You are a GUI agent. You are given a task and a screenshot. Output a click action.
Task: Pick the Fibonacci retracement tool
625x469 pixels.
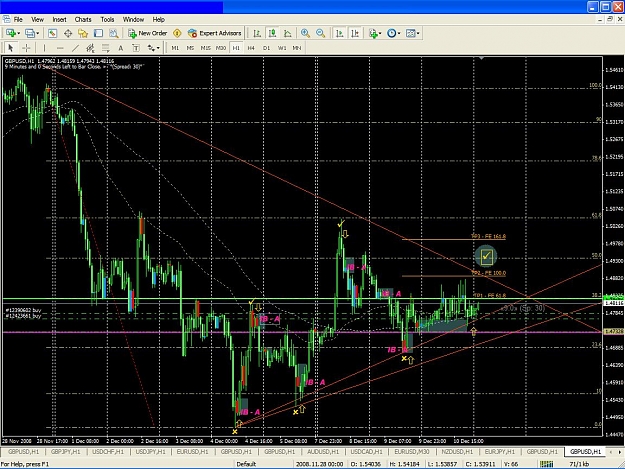pyautogui.click(x=106, y=48)
